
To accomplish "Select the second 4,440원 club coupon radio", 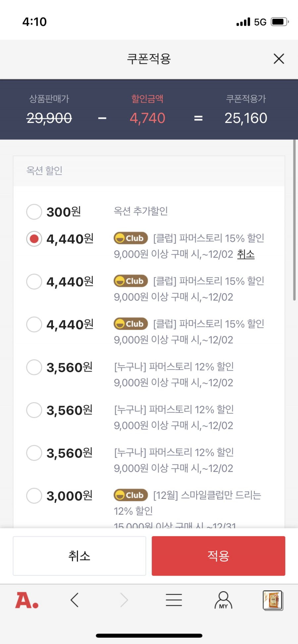I will point(34,282).
